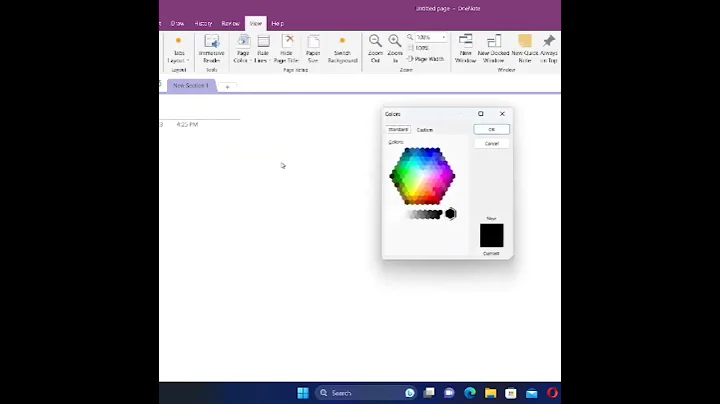The width and height of the screenshot is (720, 404).
Task: Select the View ribbon tab
Action: [x=256, y=23]
